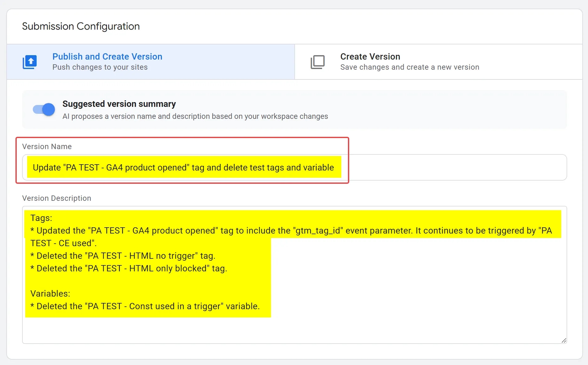Viewport: 588px width, 365px height.
Task: Turn off Suggested version summary toggle
Action: (x=44, y=110)
